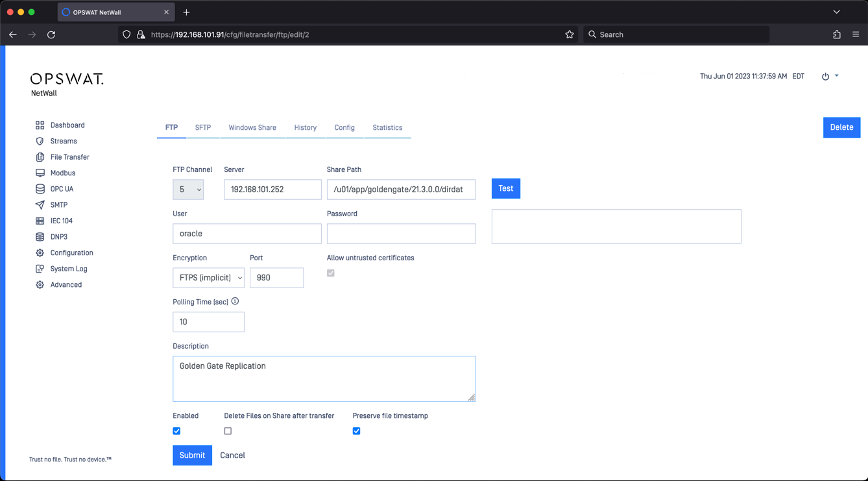The image size is (868, 481).
Task: Click the power icon at top right
Action: point(825,77)
